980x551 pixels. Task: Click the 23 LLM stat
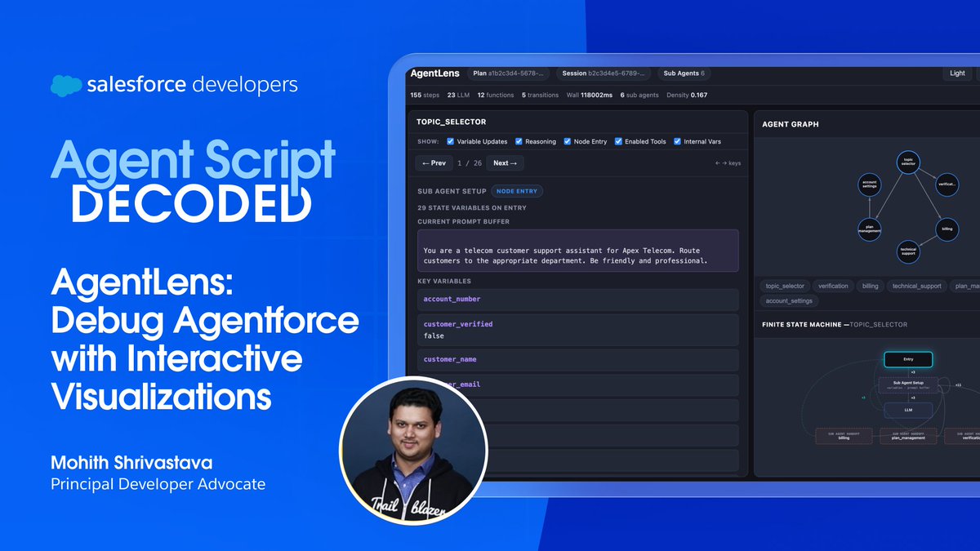[x=457, y=95]
